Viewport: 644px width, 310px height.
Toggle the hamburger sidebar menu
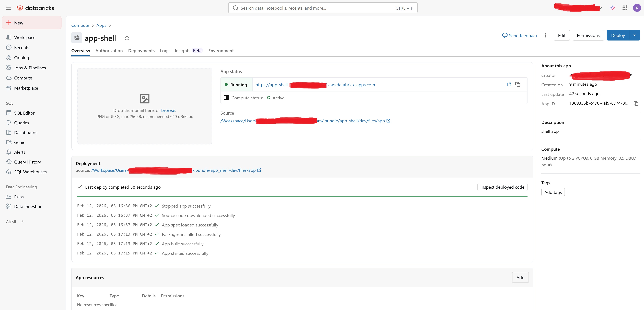[9, 8]
